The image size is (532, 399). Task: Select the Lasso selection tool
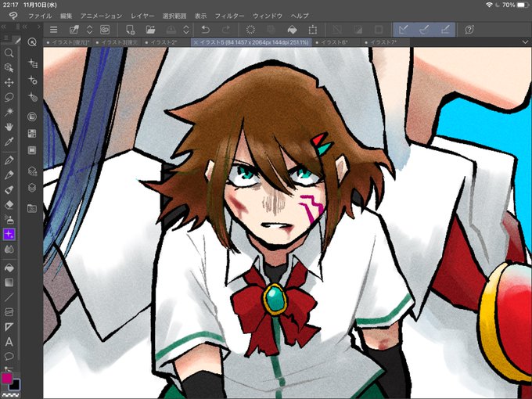[9, 97]
